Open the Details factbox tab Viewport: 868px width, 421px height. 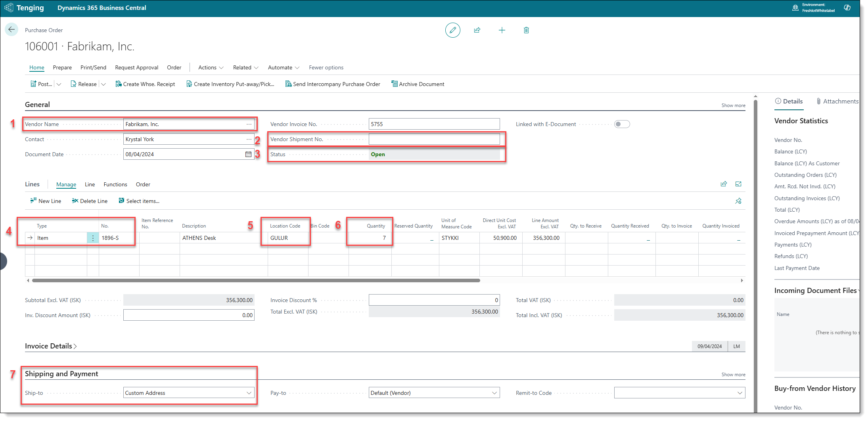click(789, 101)
